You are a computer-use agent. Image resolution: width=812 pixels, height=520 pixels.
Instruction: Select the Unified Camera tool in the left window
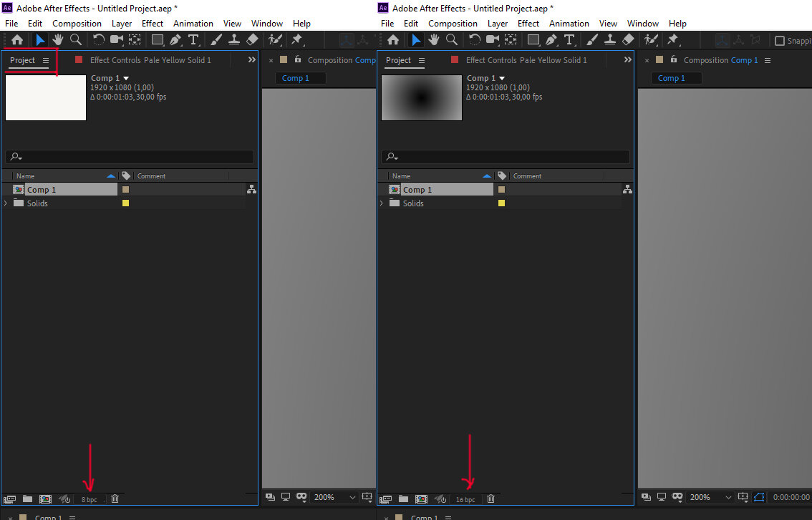(117, 40)
